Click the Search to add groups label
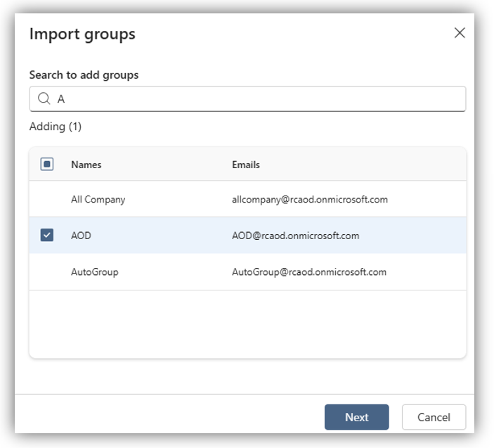 click(x=84, y=75)
